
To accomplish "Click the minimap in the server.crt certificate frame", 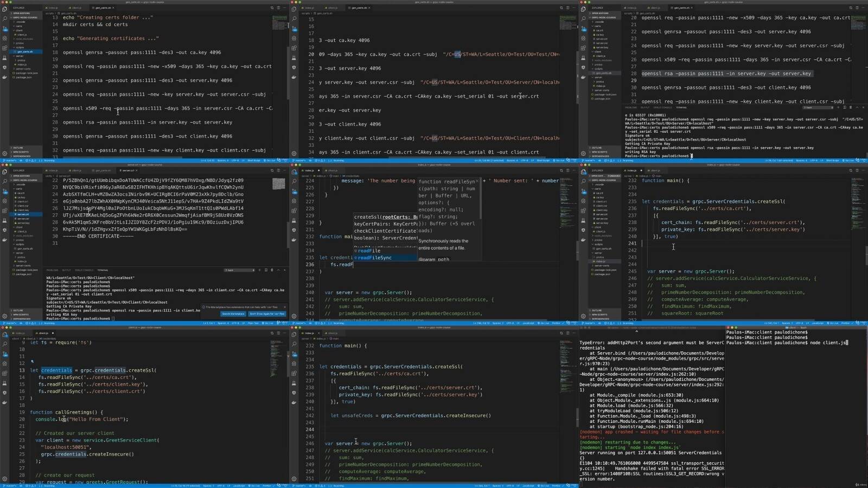I will point(278,183).
